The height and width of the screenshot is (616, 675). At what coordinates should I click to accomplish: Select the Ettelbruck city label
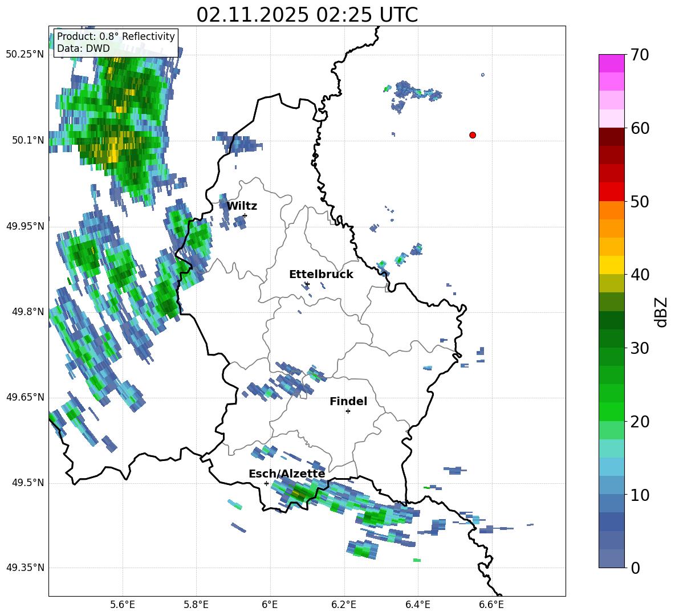tap(321, 275)
